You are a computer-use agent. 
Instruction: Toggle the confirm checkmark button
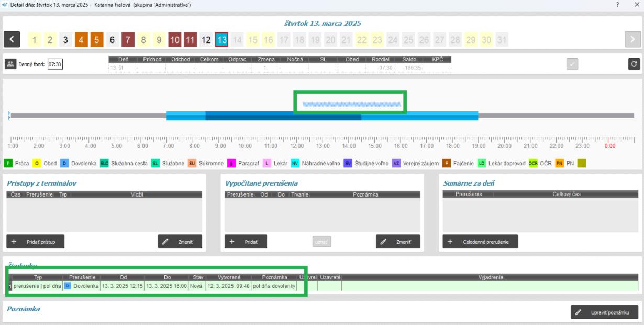click(x=572, y=64)
